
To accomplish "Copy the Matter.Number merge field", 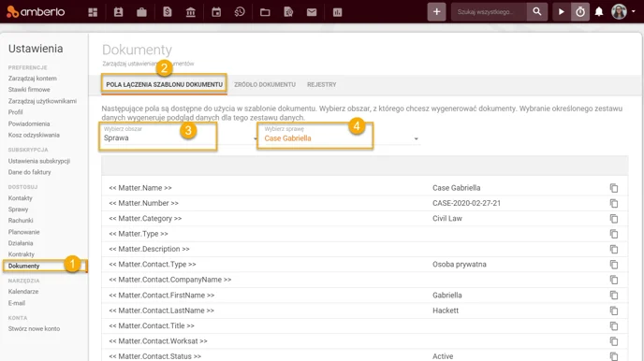I will coord(614,203).
